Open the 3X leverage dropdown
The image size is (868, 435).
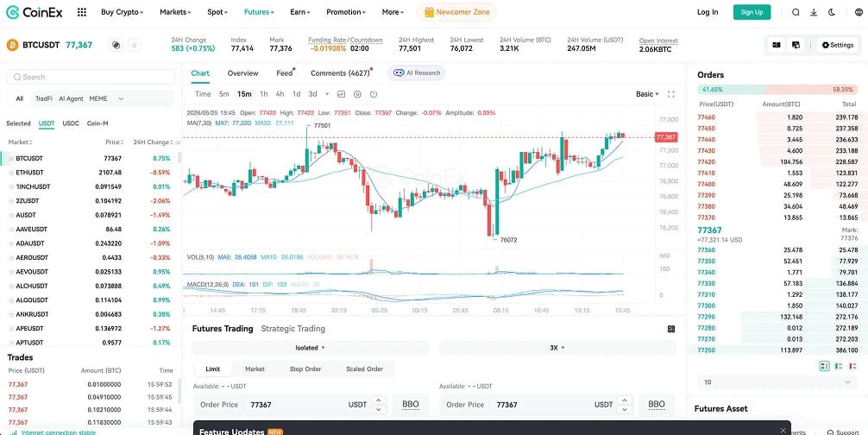[x=557, y=348]
